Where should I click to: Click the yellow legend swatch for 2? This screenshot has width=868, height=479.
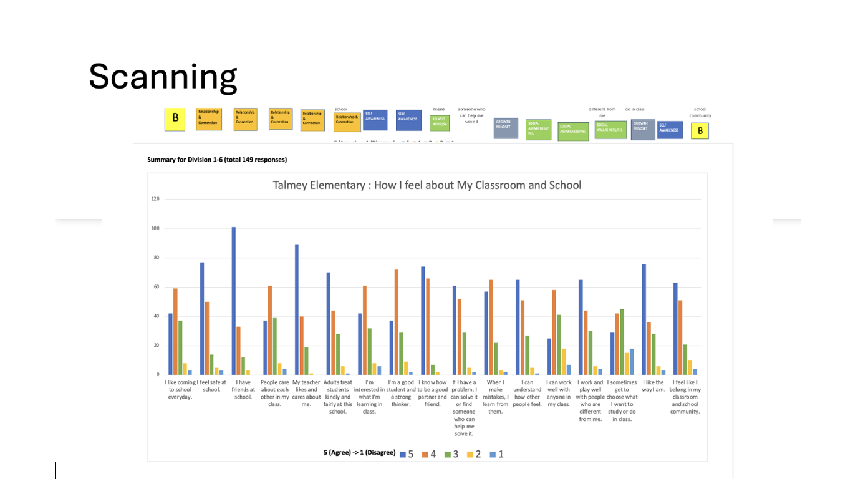(470, 454)
